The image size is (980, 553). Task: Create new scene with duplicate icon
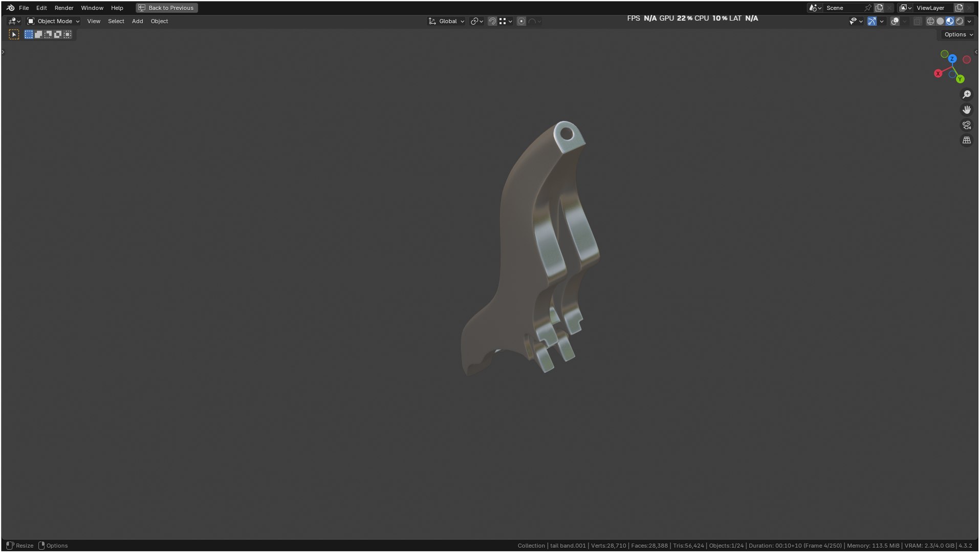[879, 8]
